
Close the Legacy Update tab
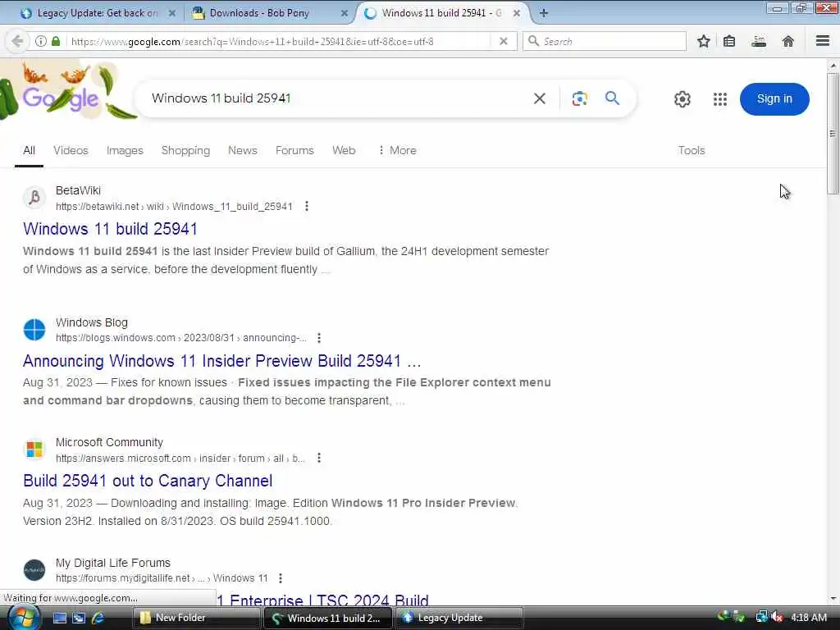[x=172, y=13]
